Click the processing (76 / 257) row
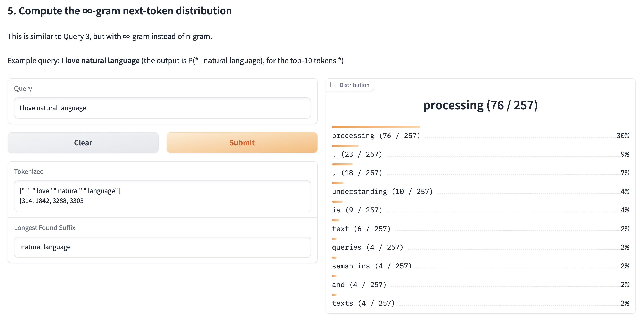The width and height of the screenshot is (644, 323). [x=376, y=136]
